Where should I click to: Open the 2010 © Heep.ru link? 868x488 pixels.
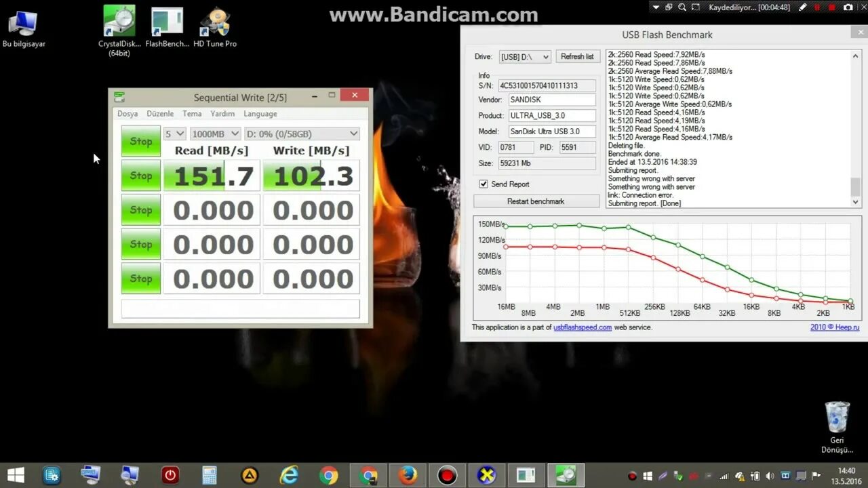[x=835, y=327]
